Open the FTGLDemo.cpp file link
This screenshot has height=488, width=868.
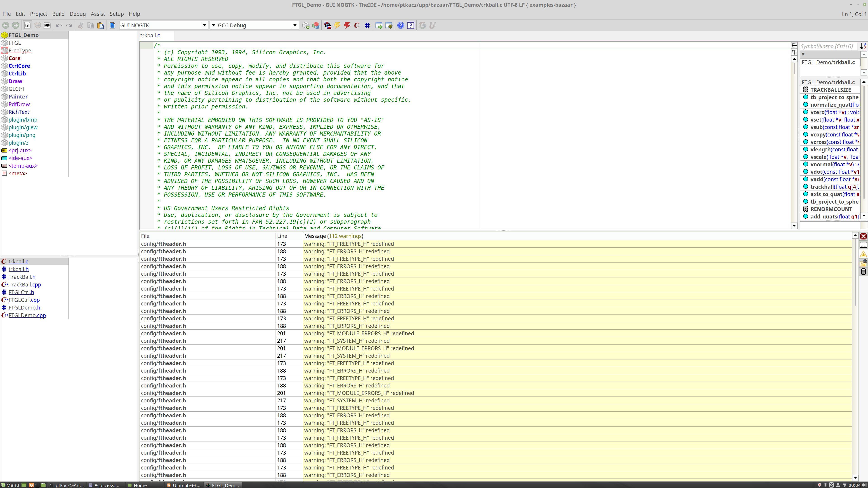[27, 315]
